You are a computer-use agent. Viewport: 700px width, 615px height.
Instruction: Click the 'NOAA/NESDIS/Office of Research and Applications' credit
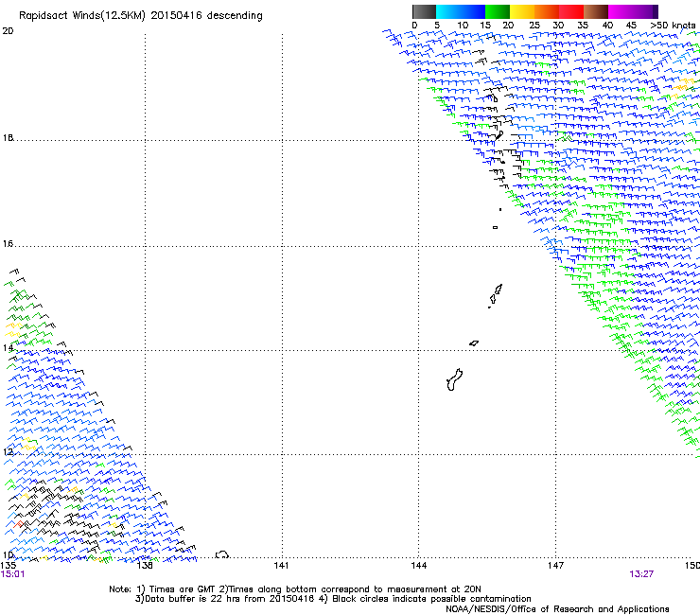[557, 608]
